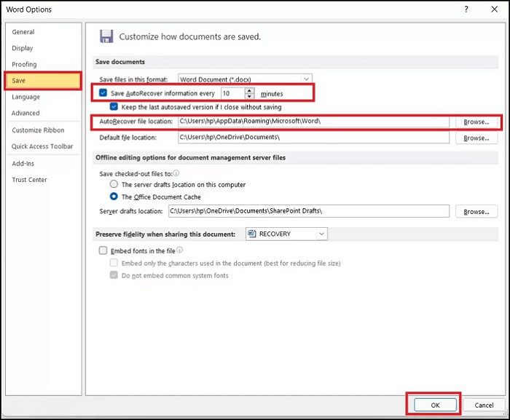Screen dimensions: 510x420
Task: Go to Customize Ribbon settings
Action: tap(38, 130)
